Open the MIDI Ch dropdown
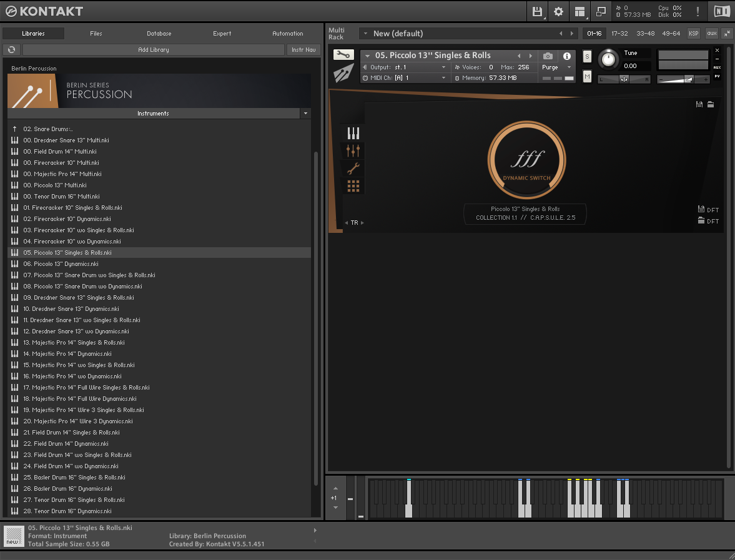 tap(405, 78)
